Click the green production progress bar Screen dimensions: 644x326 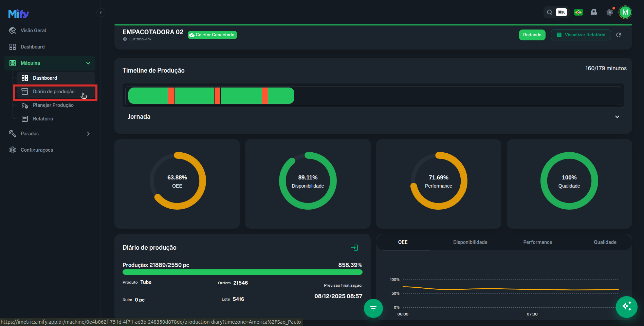tap(242, 272)
